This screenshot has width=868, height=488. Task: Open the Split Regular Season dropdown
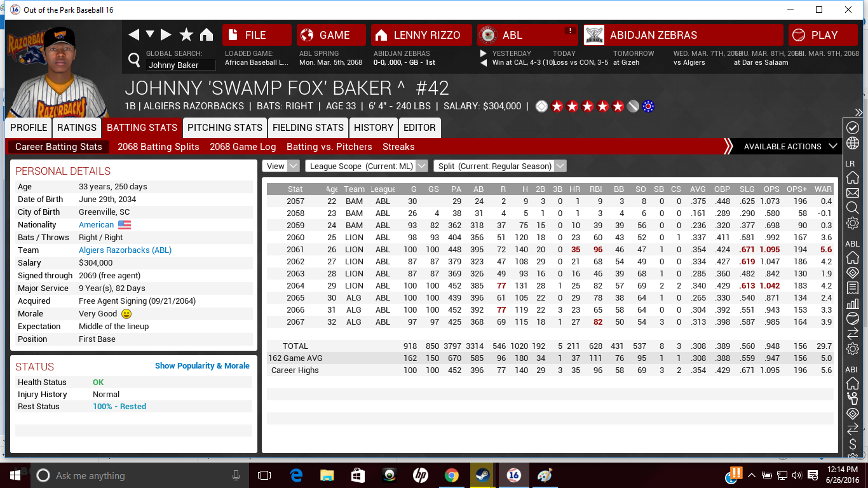499,166
